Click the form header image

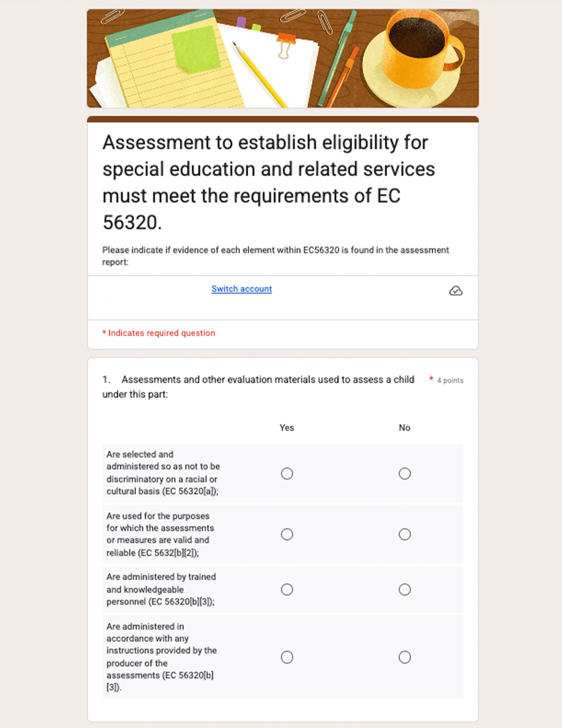click(283, 57)
